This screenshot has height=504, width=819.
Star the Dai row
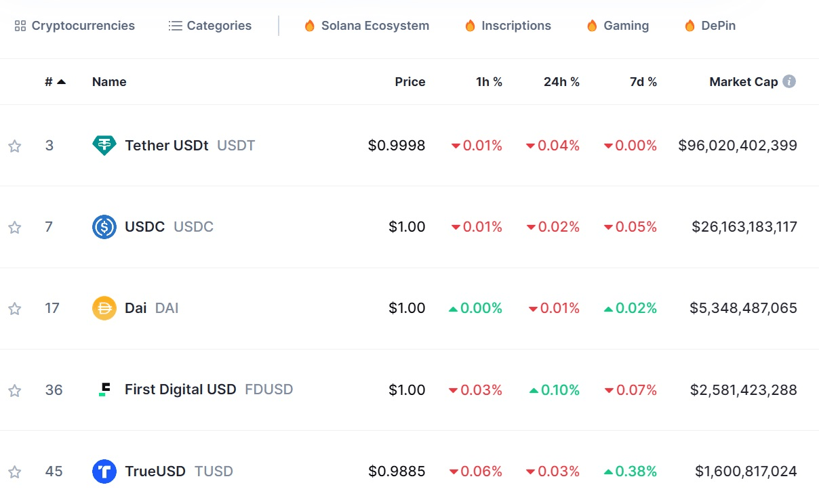coord(14,308)
